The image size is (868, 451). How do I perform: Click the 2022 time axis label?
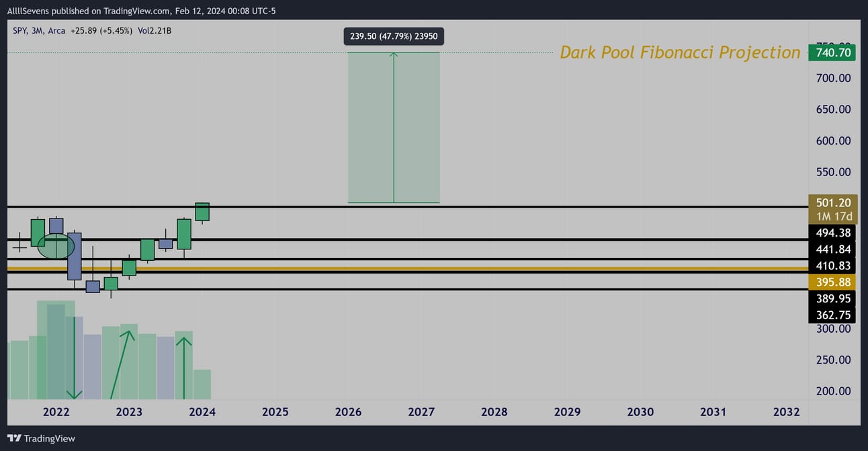(x=56, y=412)
